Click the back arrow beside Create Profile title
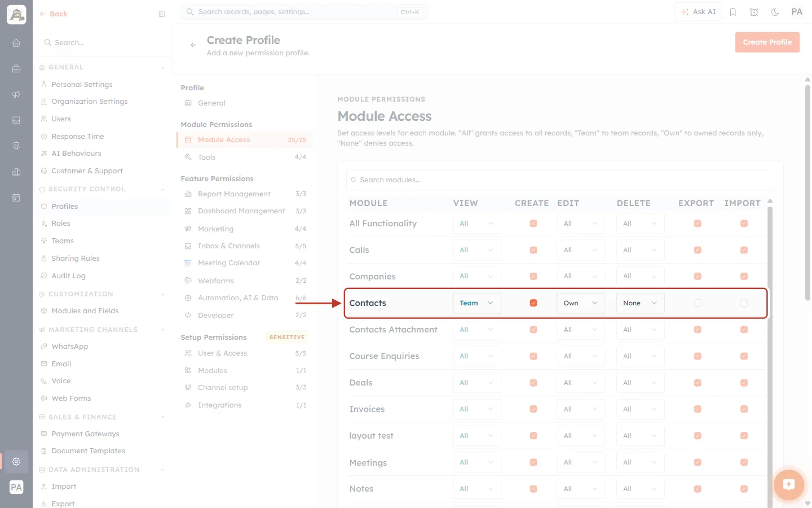 (x=193, y=45)
